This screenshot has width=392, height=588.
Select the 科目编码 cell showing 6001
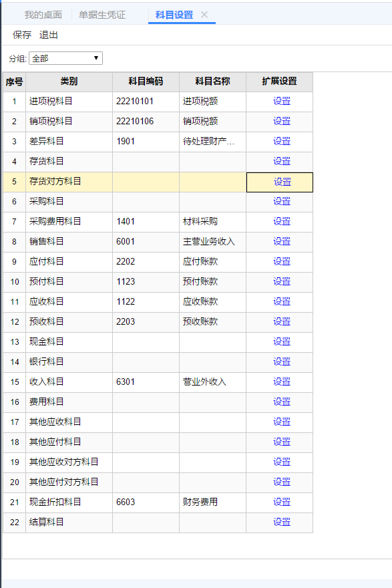pyautogui.click(x=146, y=242)
